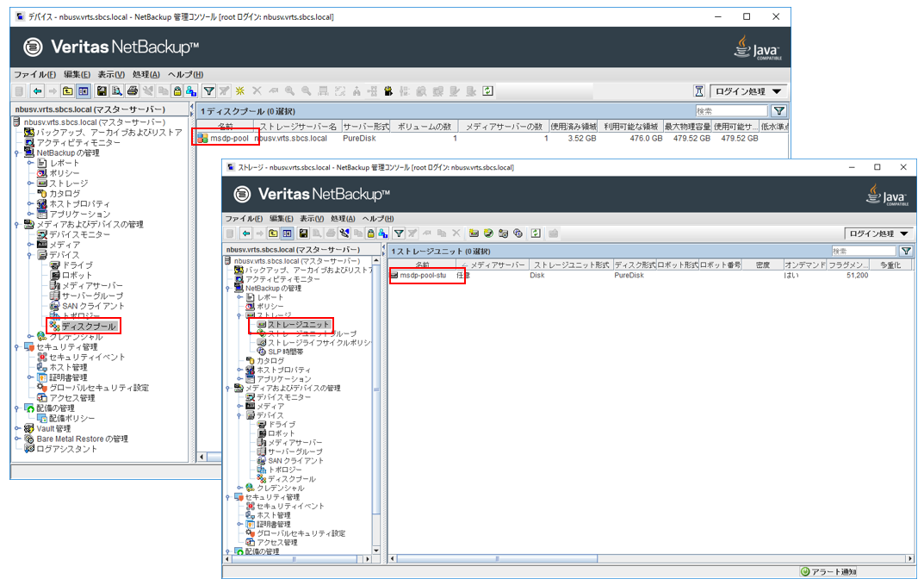The width and height of the screenshot is (924, 585).
Task: Collapse デバイス node in Devices window tree
Action: (x=29, y=255)
